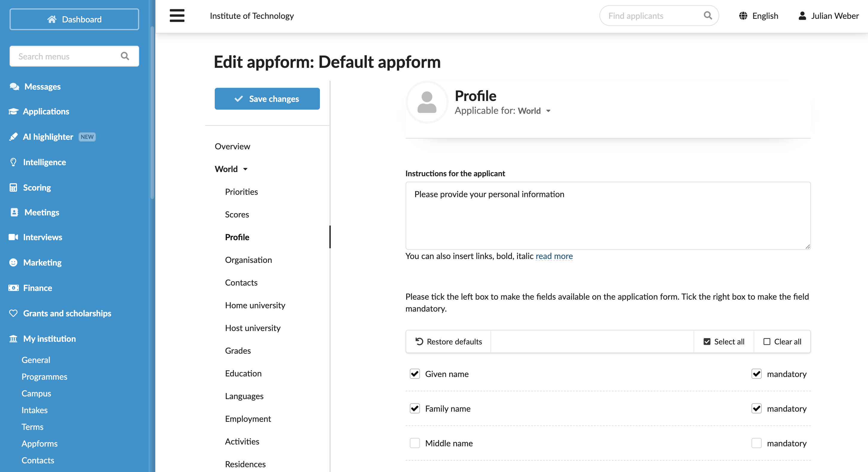
Task: Click the user account person icon
Action: coord(802,16)
